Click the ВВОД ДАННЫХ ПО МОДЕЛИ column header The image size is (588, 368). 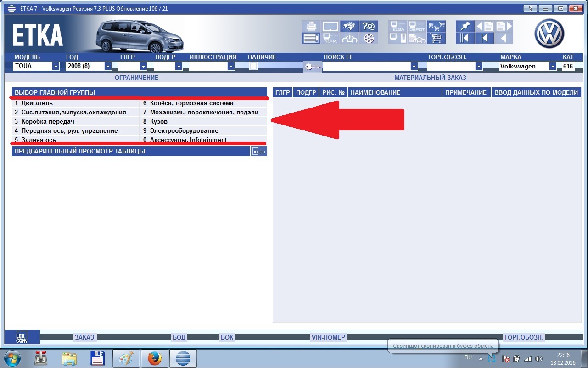pos(536,92)
